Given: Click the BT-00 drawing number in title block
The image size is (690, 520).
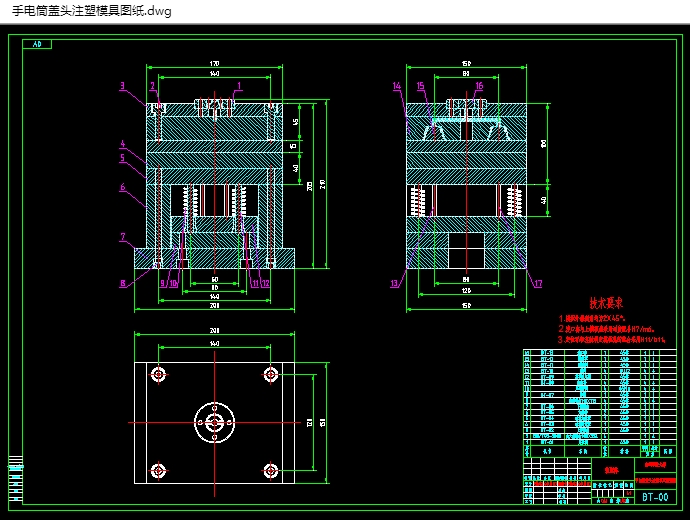Looking at the screenshot, I should pyautogui.click(x=655, y=497).
